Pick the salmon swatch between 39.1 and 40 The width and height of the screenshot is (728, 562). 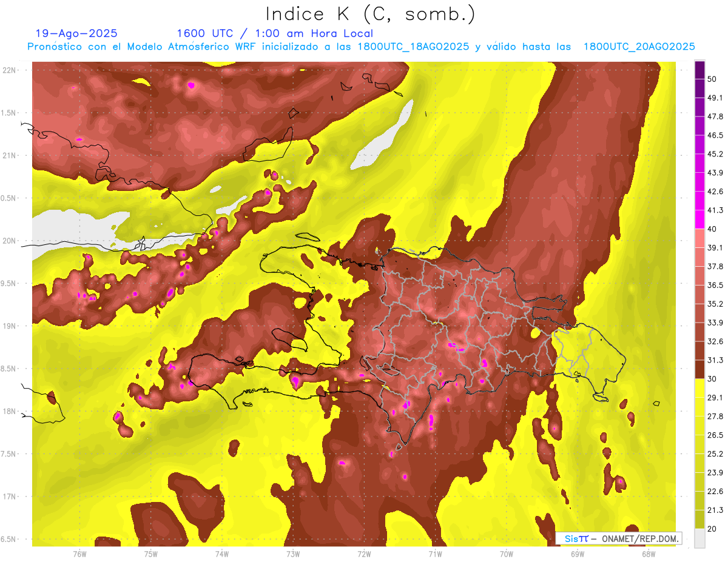(699, 239)
